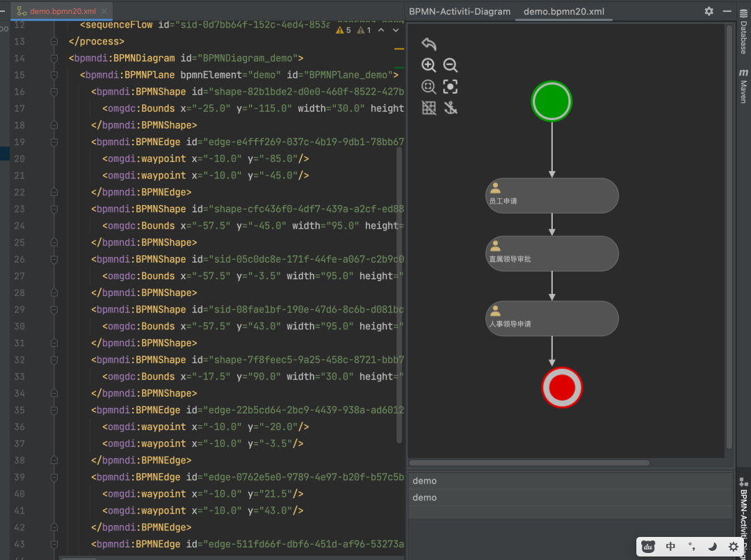751x560 pixels.
Task: Collapse the BPMNEdge fold at line 39
Action: (x=54, y=477)
